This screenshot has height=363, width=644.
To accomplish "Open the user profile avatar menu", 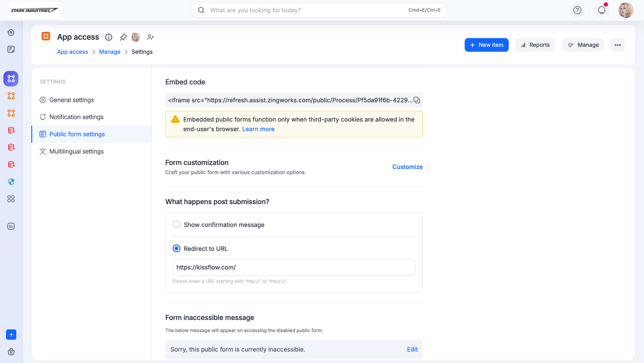I will 626,10.
